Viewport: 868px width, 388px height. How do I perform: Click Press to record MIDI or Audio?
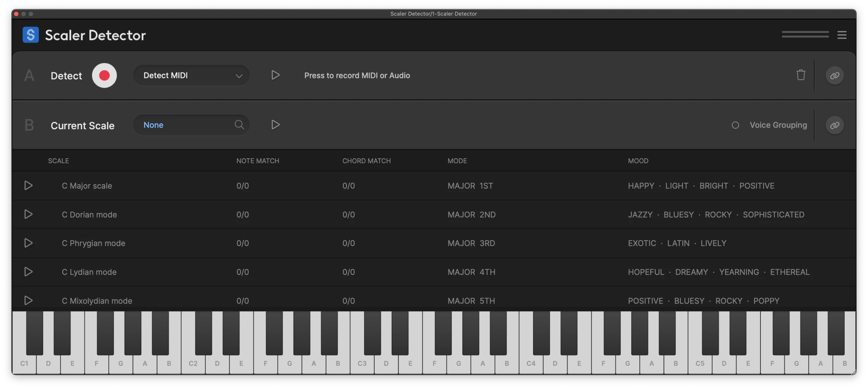[x=357, y=75]
